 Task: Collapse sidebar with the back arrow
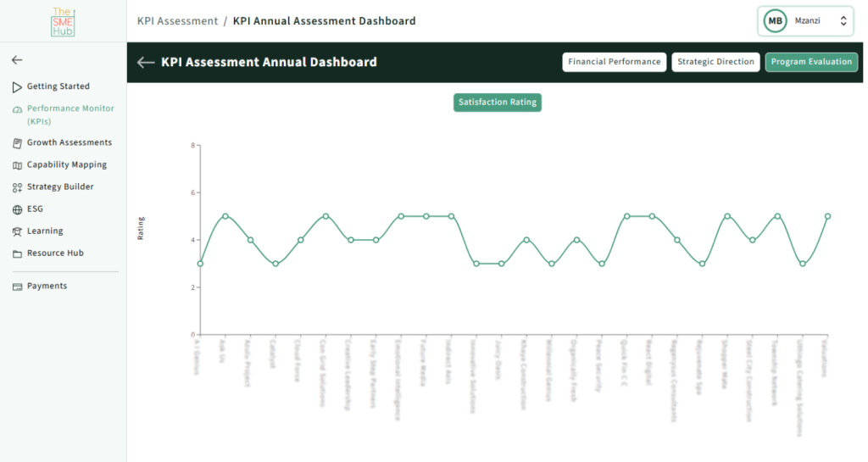17,60
